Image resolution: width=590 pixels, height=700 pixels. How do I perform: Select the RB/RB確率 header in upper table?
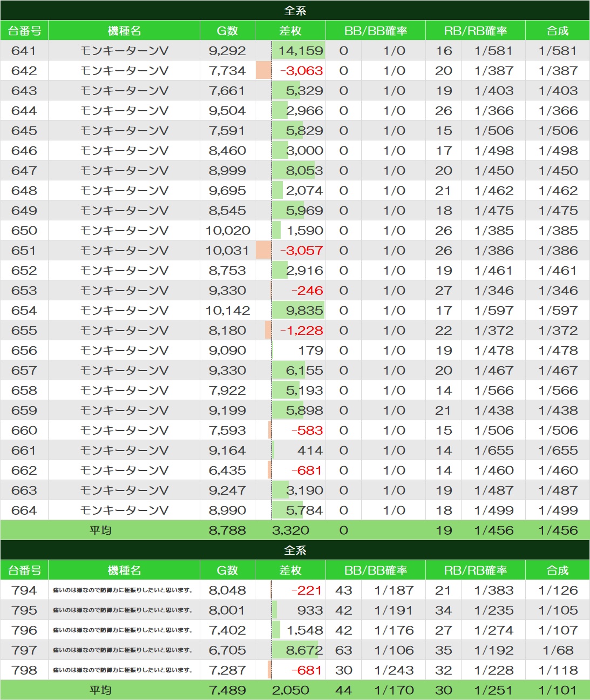pyautogui.click(x=476, y=31)
